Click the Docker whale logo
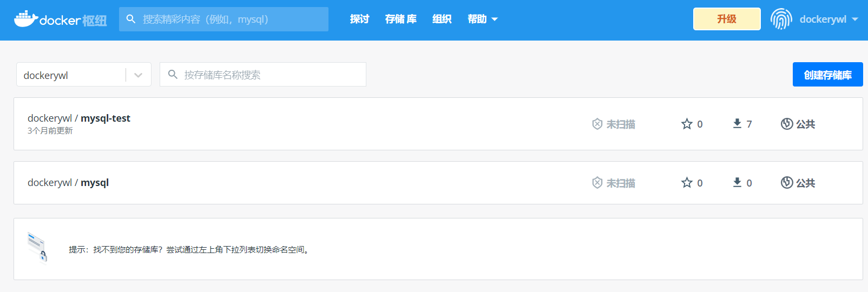The width and height of the screenshot is (868, 292). point(26,19)
